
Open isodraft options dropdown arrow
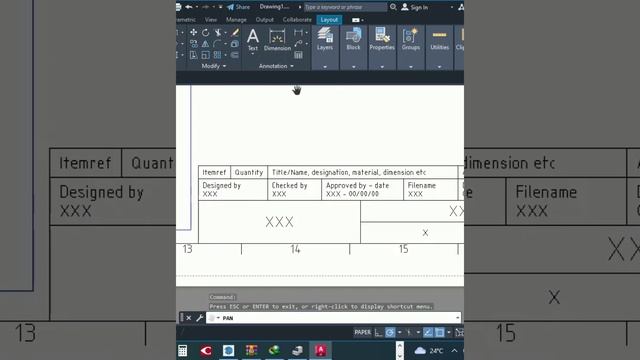[x=418, y=333]
